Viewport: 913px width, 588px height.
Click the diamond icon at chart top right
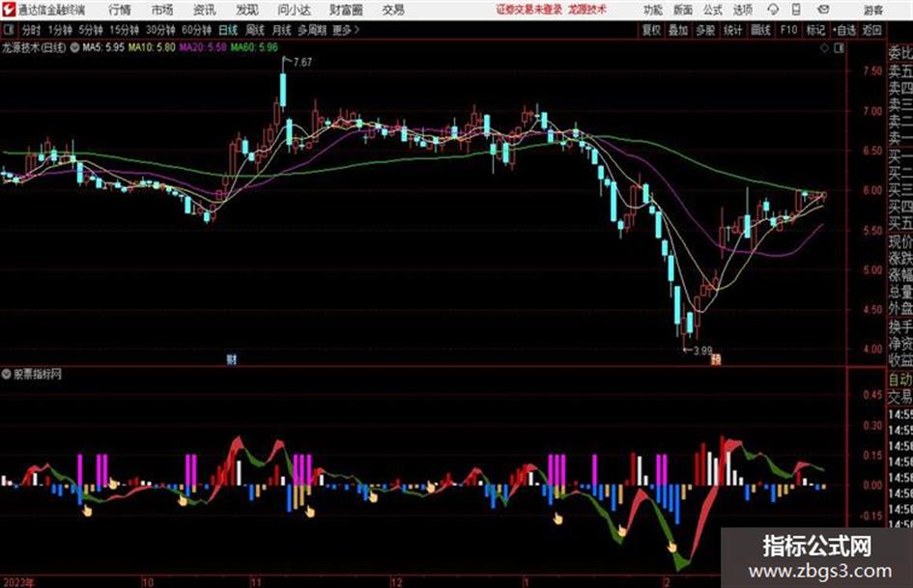tap(824, 48)
